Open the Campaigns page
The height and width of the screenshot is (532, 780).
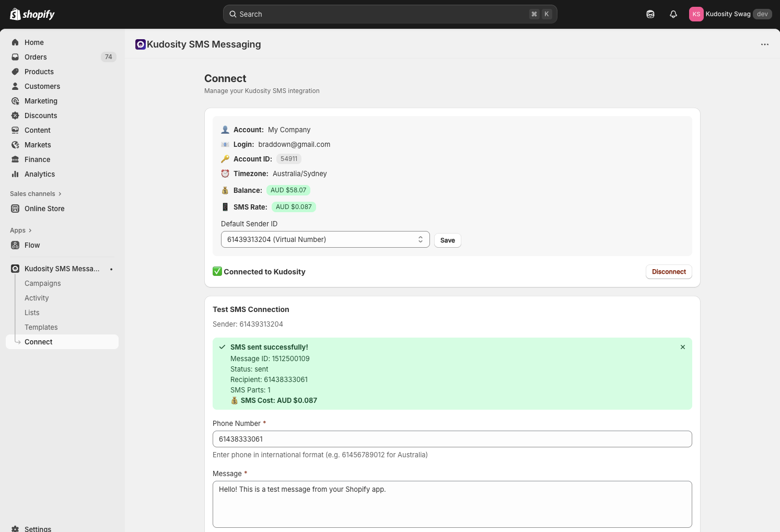(x=43, y=283)
